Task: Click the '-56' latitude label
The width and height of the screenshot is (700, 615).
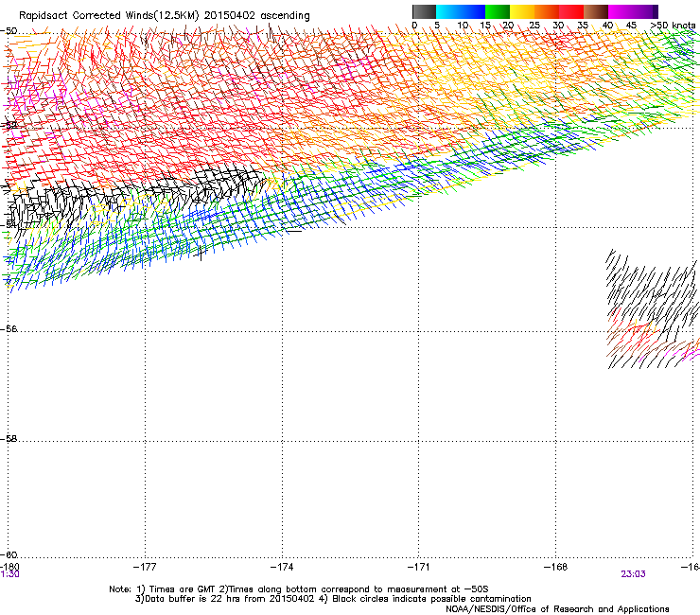Action: (9, 328)
